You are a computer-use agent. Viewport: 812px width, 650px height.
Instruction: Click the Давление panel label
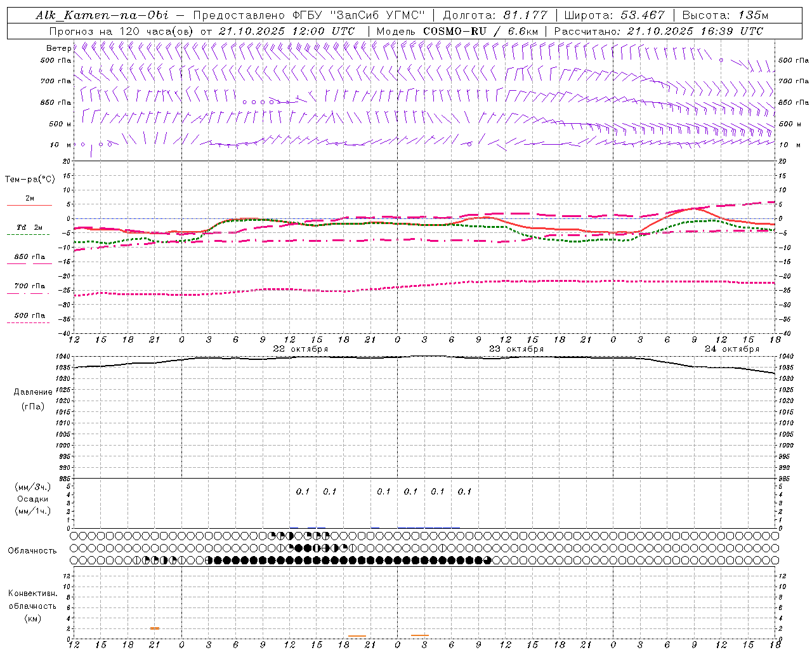33,392
